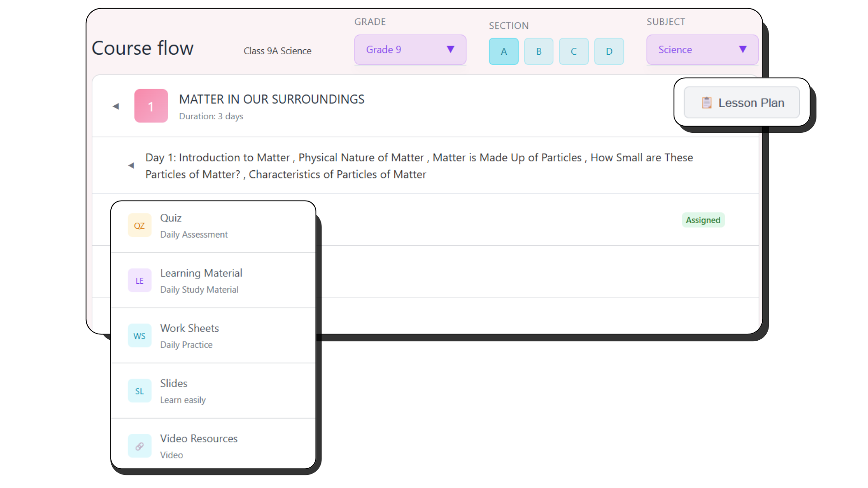The width and height of the screenshot is (868, 488).
Task: Open the Lesson Plan
Action: (742, 103)
